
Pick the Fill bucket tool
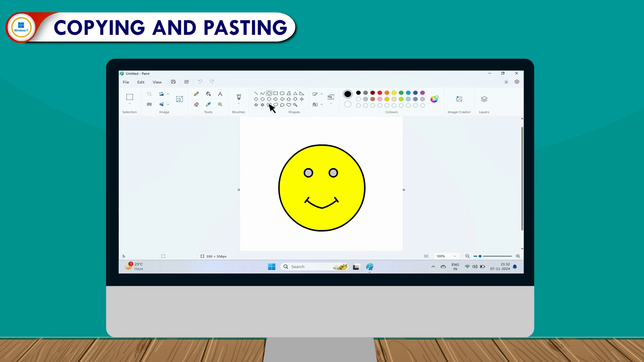(208, 94)
